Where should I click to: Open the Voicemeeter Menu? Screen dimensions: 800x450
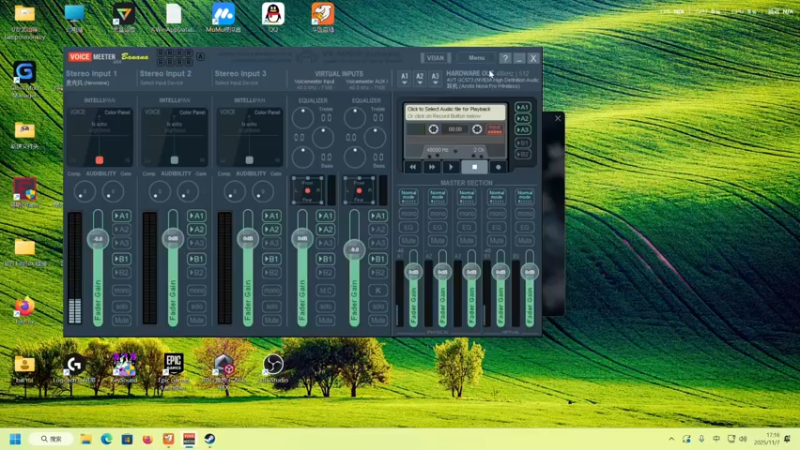476,59
